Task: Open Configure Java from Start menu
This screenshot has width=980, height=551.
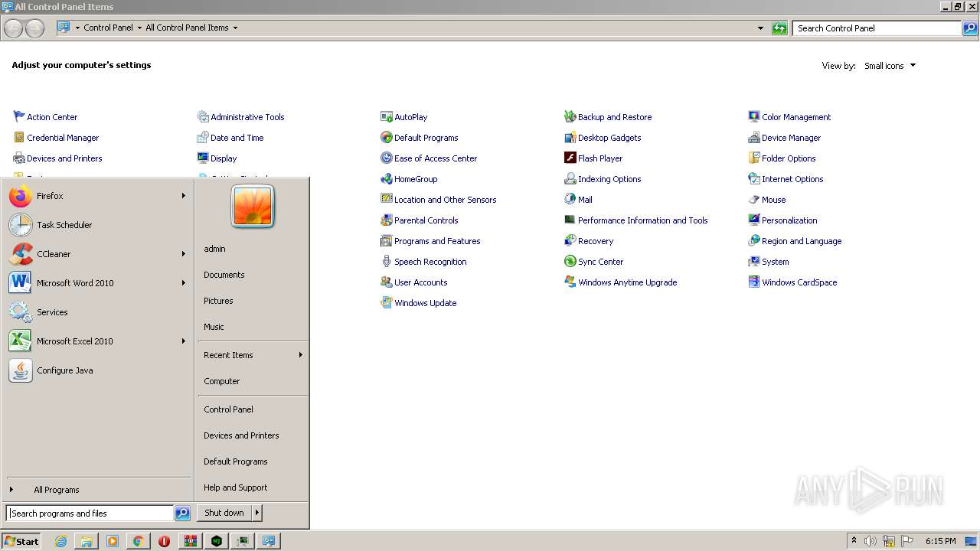Action: click(96, 370)
